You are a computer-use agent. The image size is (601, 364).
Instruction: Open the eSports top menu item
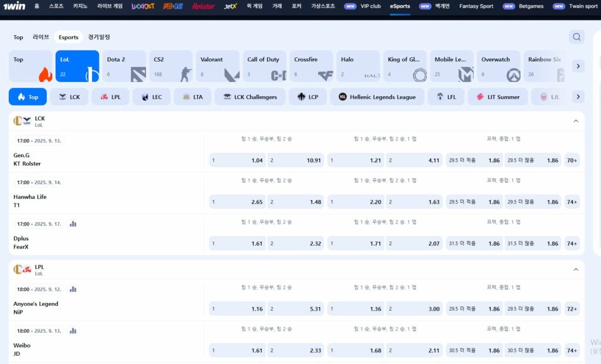(x=400, y=6)
